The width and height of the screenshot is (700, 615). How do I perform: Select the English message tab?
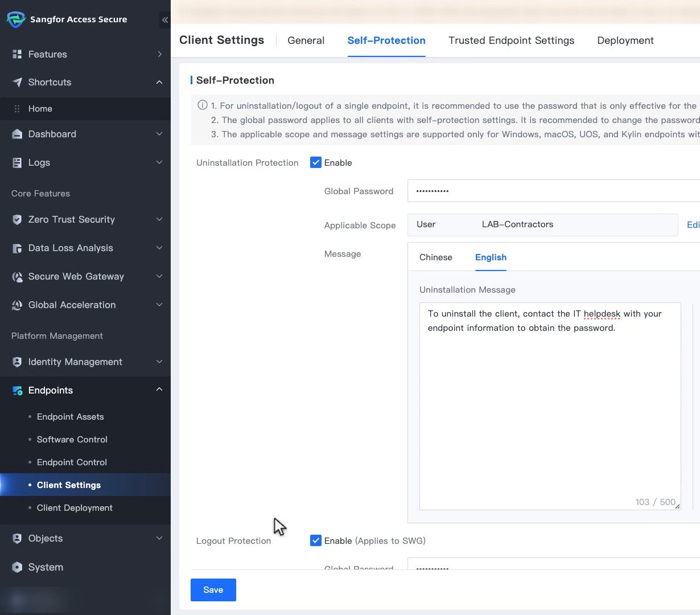click(x=491, y=257)
